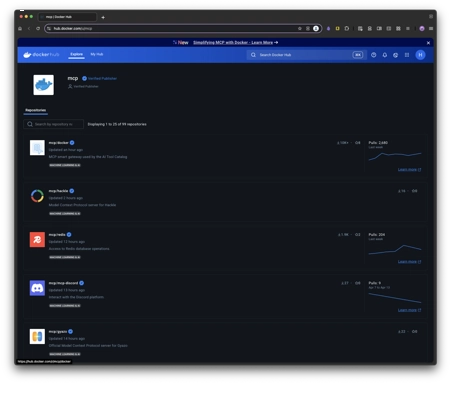Open the mcp/docker repository
468x394 pixels.
(x=59, y=143)
